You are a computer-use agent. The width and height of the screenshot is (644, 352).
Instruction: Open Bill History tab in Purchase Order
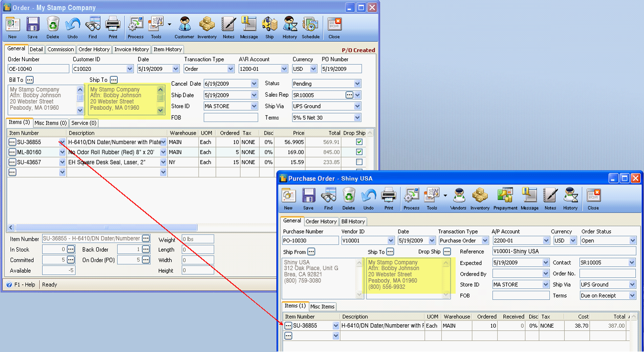click(x=354, y=221)
